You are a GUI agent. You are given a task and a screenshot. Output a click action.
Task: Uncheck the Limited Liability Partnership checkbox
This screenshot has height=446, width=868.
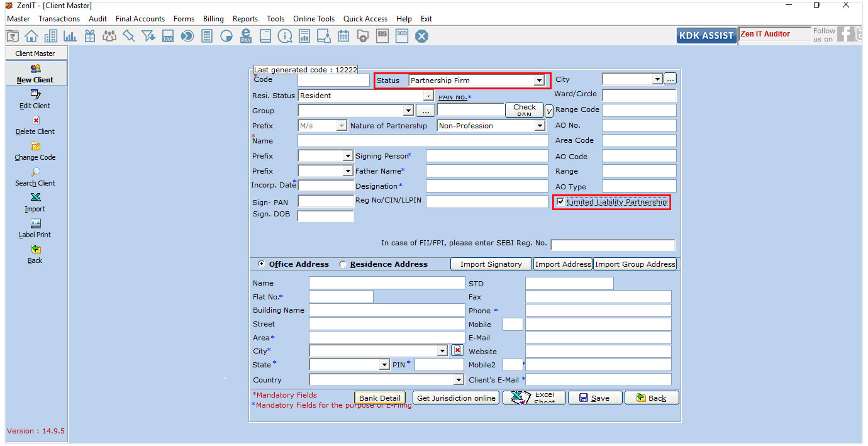(x=560, y=202)
